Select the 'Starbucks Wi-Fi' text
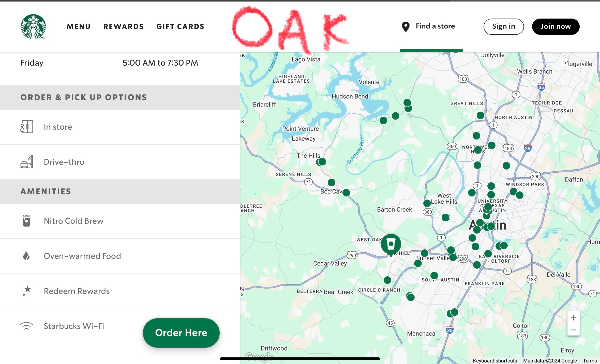 [x=74, y=326]
